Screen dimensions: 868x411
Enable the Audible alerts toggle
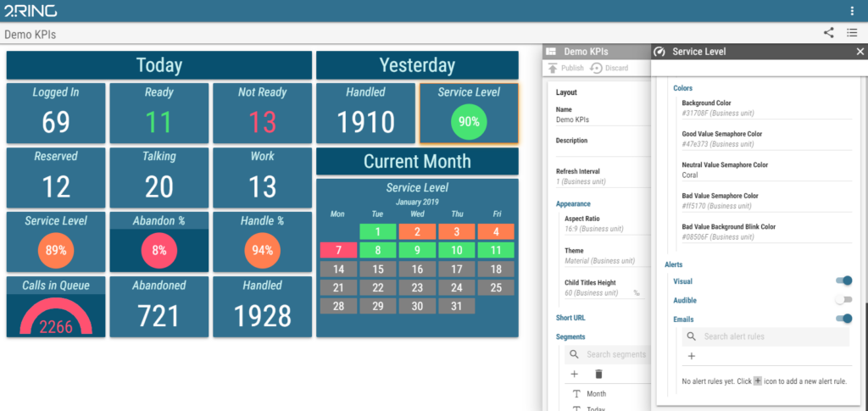[x=843, y=300]
